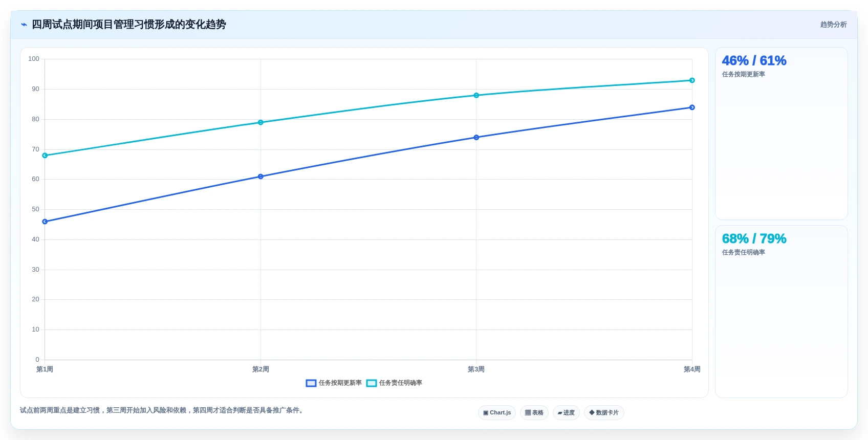Click the lightning icon beside the chart title
This screenshot has width=868, height=440.
click(24, 25)
